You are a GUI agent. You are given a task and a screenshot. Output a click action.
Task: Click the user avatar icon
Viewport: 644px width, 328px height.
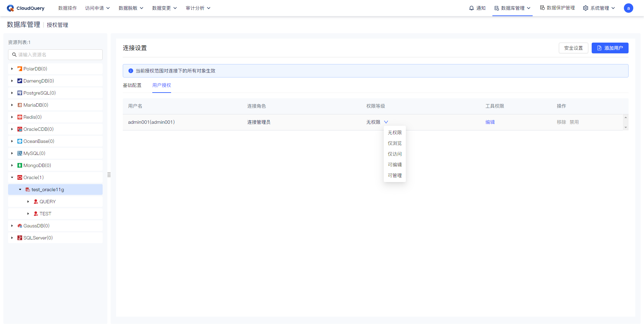point(629,8)
